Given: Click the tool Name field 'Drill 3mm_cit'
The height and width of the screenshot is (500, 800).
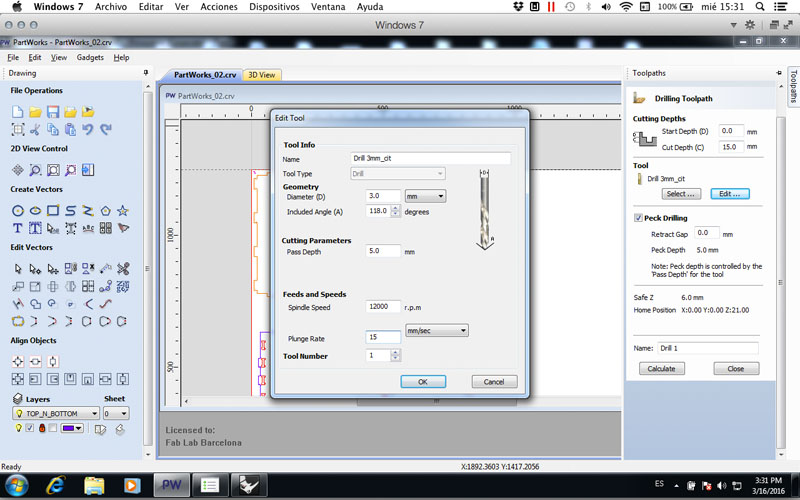Looking at the screenshot, I should 431,158.
